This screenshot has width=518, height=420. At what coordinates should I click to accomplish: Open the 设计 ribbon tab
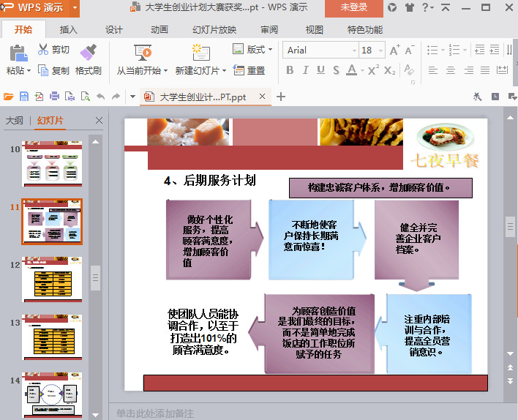pos(114,30)
